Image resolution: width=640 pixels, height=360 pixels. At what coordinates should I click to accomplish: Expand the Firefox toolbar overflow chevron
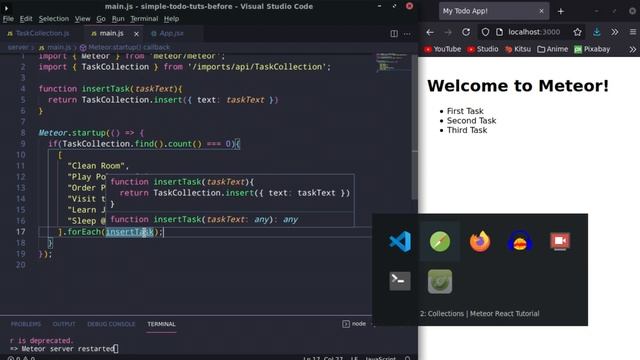pos(615,32)
